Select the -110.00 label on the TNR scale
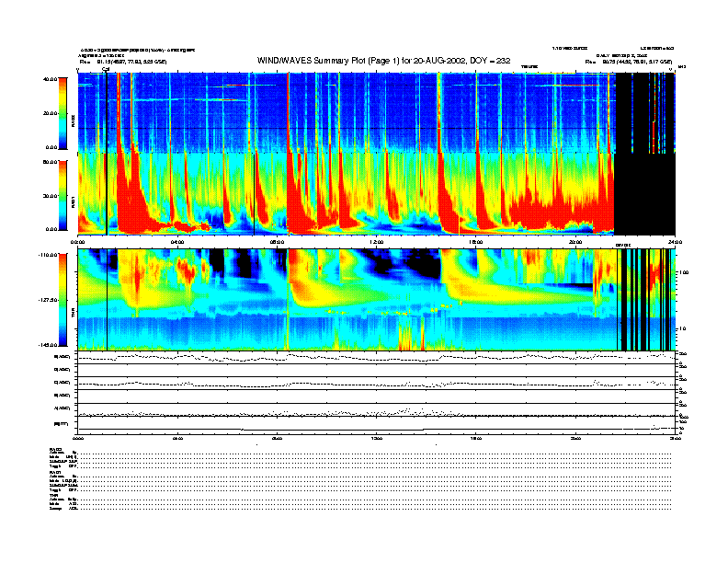 (x=48, y=255)
